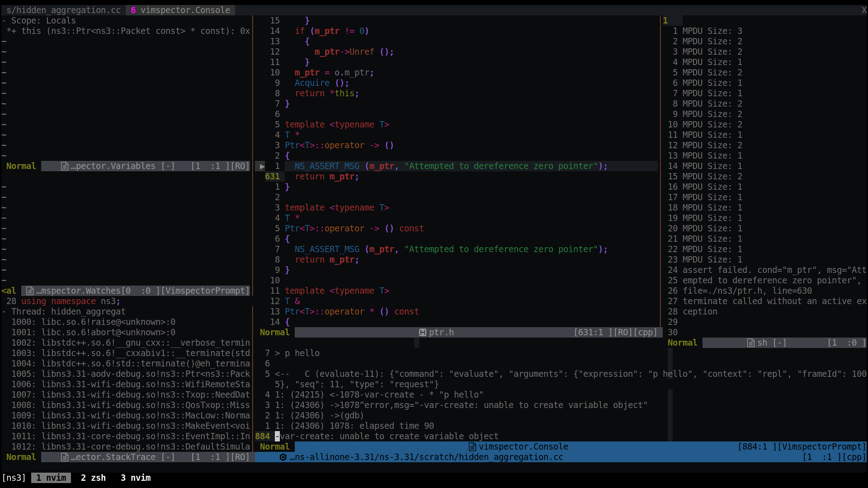This screenshot has height=488, width=868.
Task: Click the program counter arrow beside NS_ASSERT_MSG line
Action: pos(262,166)
